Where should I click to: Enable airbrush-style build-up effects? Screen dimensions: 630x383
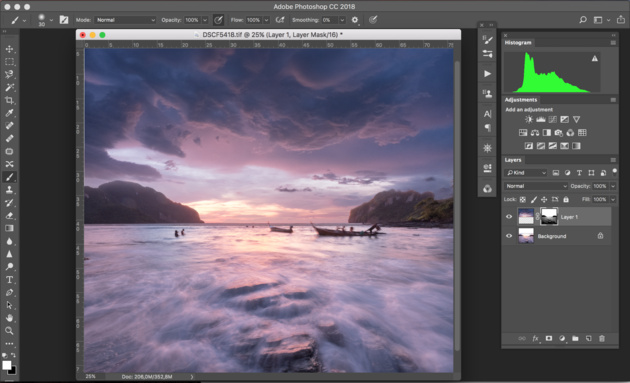point(280,20)
